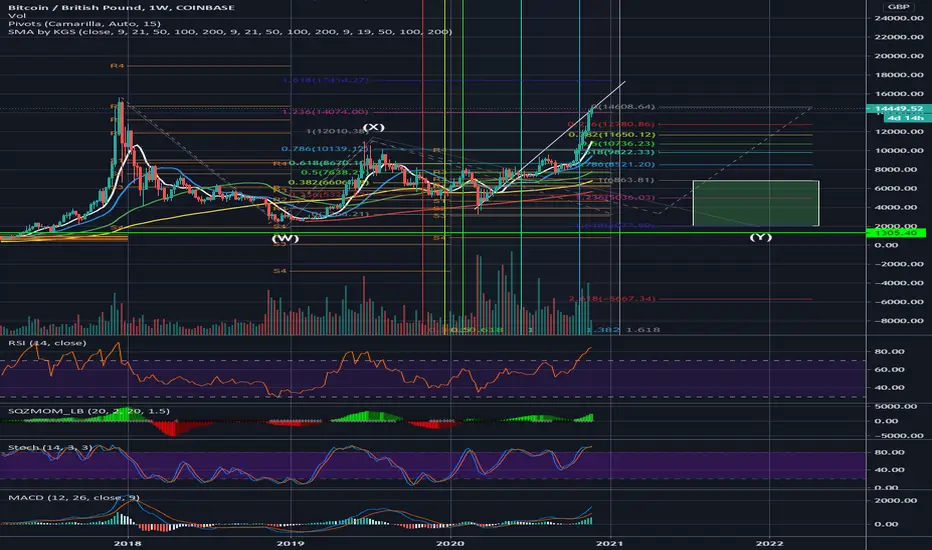
Task: Select the 0.382(11650.12) Fibonacci level label
Action: pos(612,134)
